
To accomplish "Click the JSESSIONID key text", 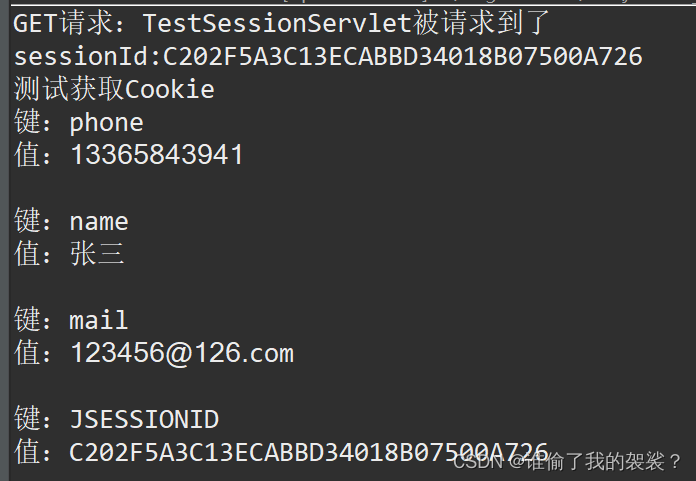I will 144,419.
